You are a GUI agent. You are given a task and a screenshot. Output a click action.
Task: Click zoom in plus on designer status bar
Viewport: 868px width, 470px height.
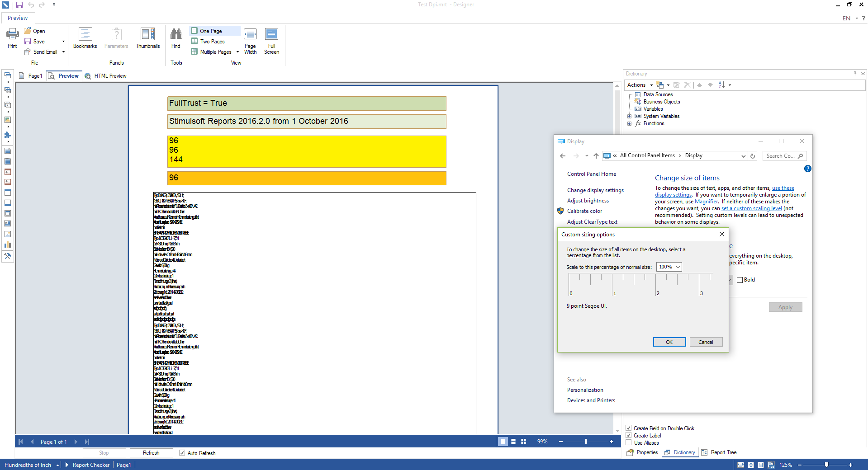tap(850, 465)
